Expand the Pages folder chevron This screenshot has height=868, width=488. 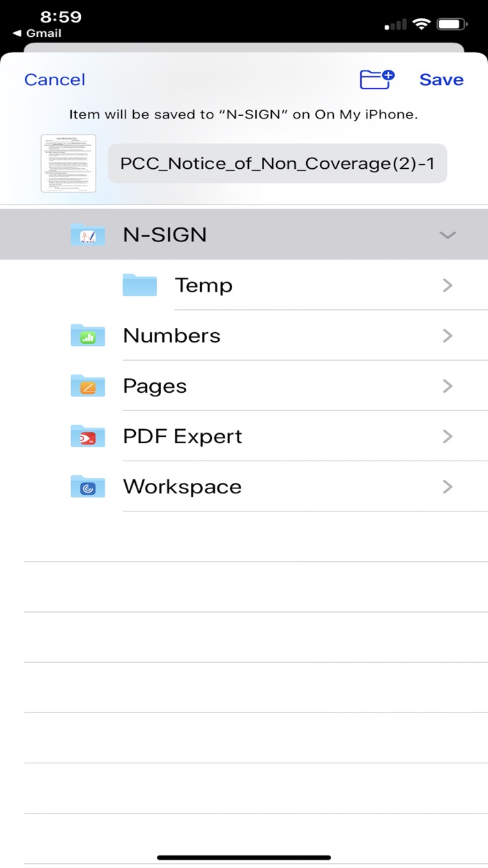point(448,386)
